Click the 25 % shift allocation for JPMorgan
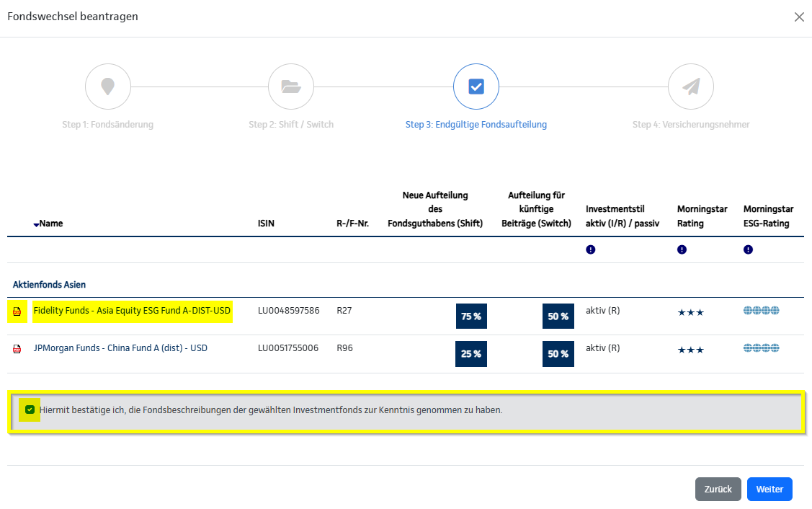Image resolution: width=812 pixels, height=509 pixels. pyautogui.click(x=471, y=354)
